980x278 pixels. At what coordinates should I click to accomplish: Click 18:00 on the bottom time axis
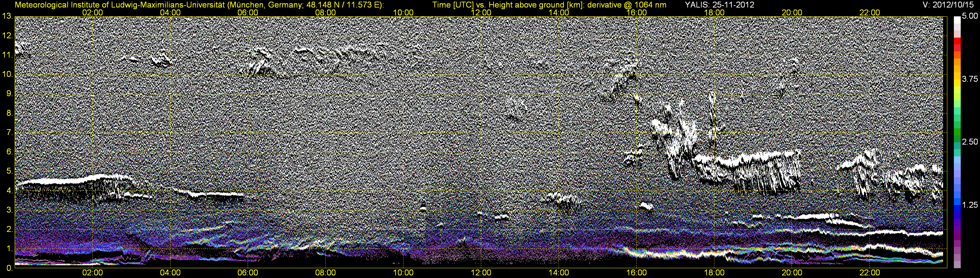click(714, 273)
